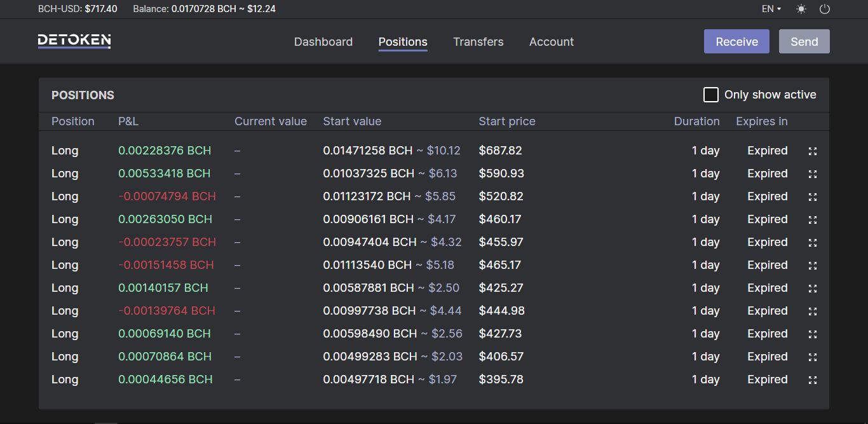Click start value 0.00947404 BCH ~ $4.32

393,242
